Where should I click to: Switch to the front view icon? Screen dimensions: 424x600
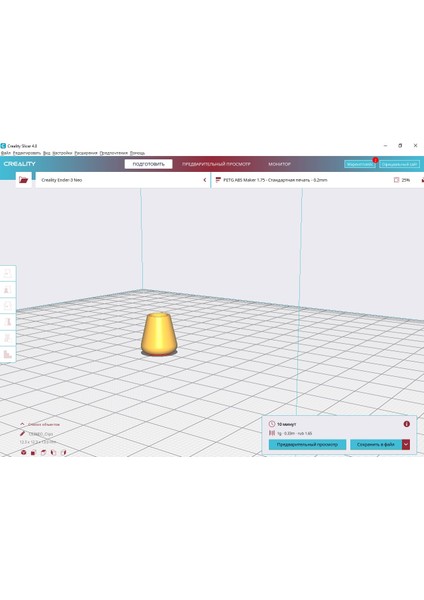pos(33,452)
